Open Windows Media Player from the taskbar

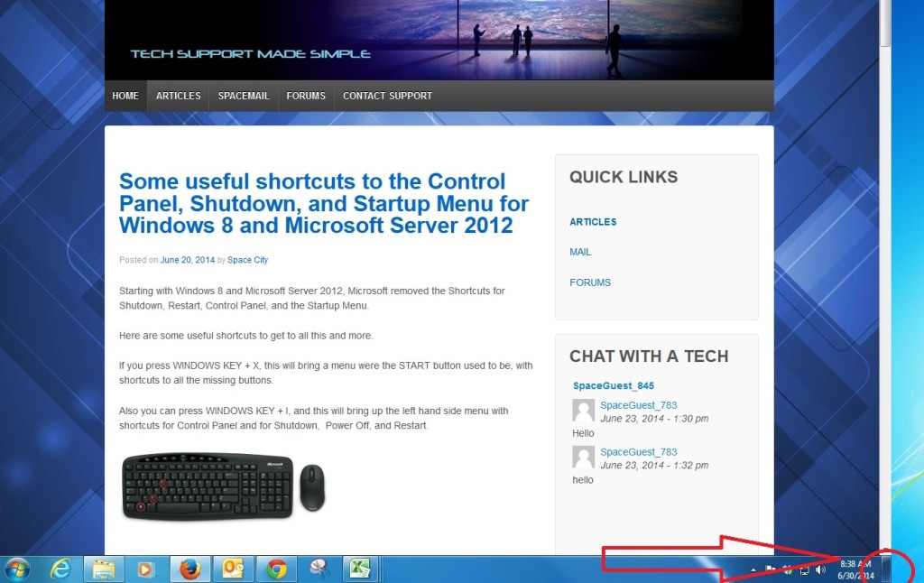(x=145, y=569)
